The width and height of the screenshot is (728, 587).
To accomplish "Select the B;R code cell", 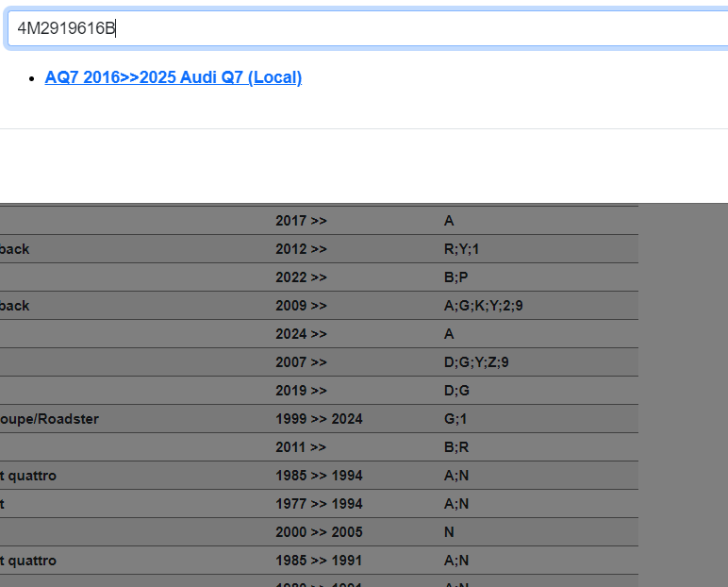I will pos(456,447).
